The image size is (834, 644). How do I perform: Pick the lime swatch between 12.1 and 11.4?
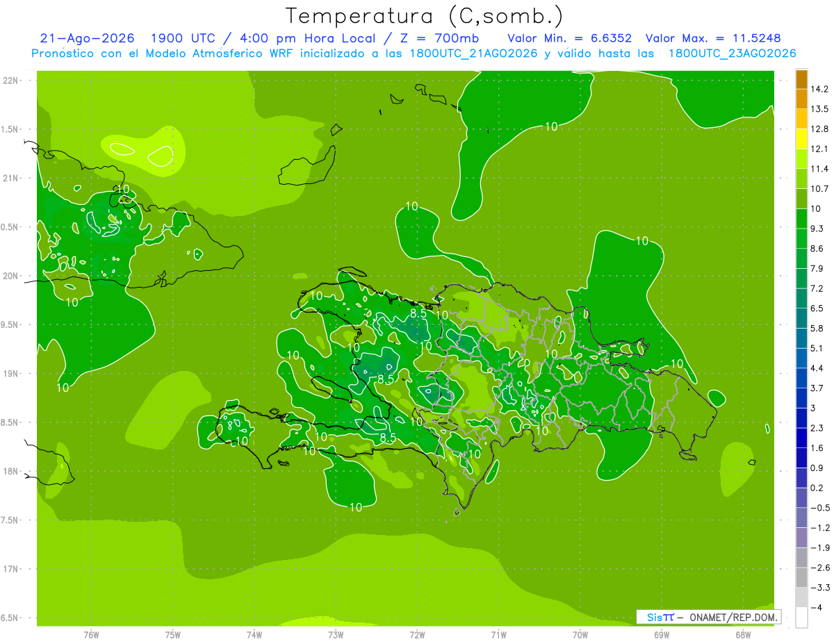pos(801,159)
